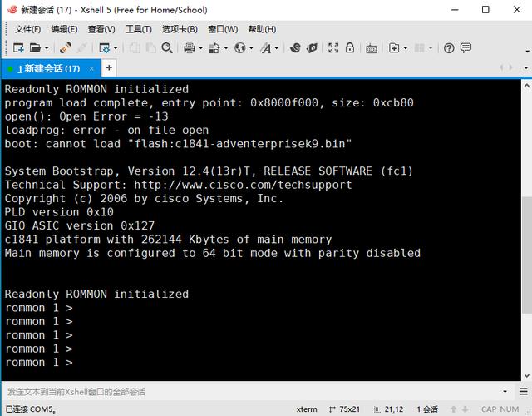Expand the file transfer dropdown arrow
This screenshot has width=532, height=416.
coord(225,48)
